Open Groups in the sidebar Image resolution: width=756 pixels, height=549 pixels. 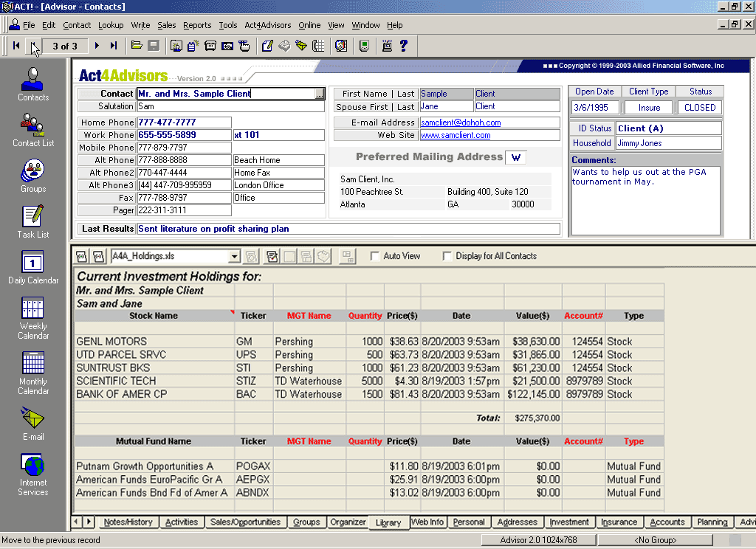pyautogui.click(x=32, y=176)
